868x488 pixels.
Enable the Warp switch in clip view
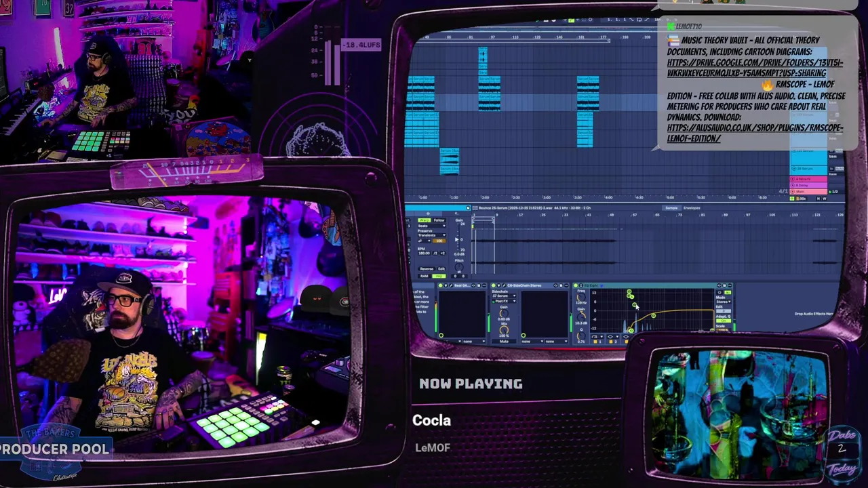(x=423, y=220)
